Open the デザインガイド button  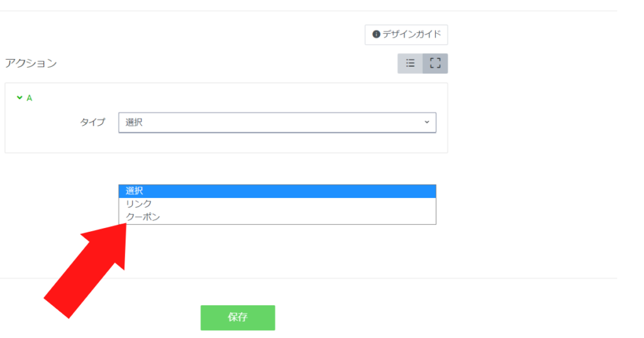pos(406,35)
